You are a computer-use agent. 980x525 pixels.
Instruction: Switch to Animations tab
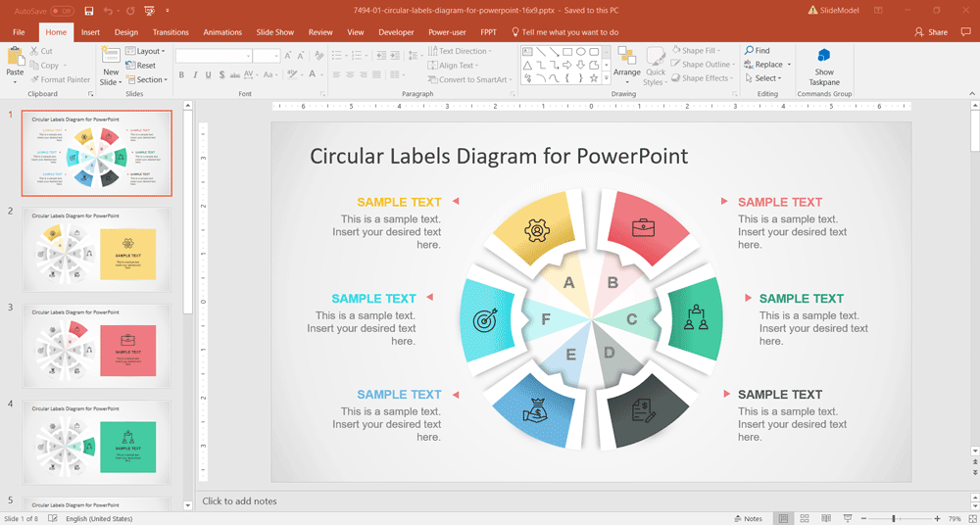click(x=222, y=32)
